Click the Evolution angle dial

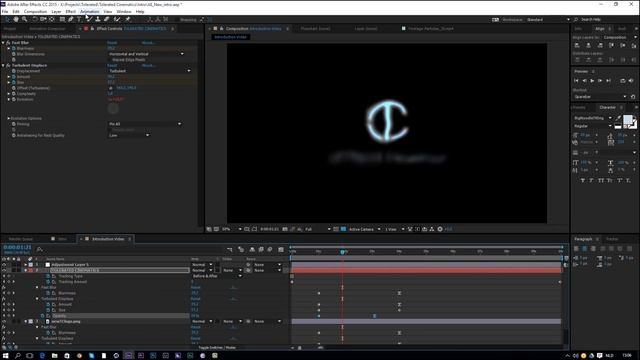click(x=113, y=108)
